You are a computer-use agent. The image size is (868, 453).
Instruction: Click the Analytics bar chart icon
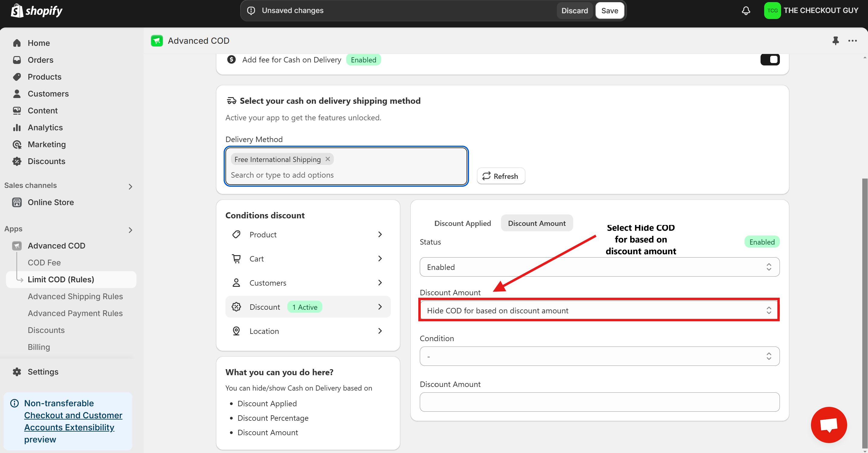17,127
